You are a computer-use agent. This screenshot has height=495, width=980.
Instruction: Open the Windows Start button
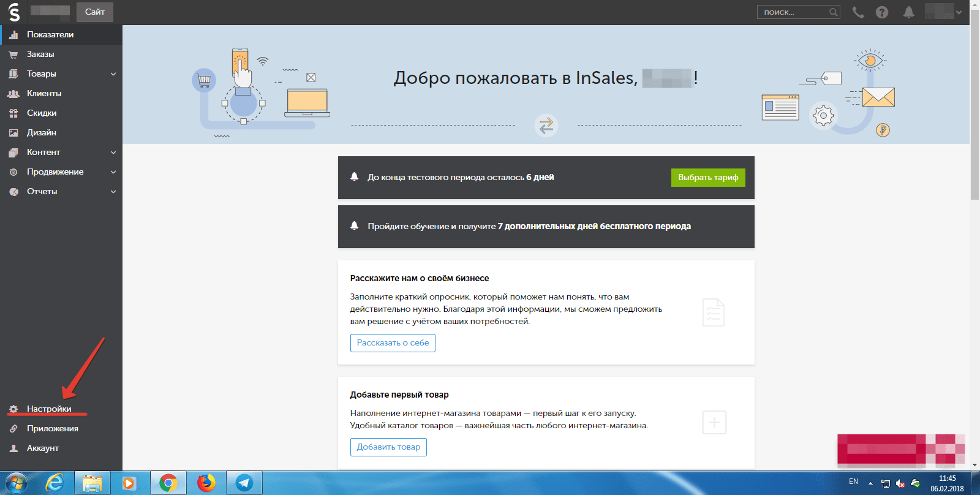pos(16,483)
